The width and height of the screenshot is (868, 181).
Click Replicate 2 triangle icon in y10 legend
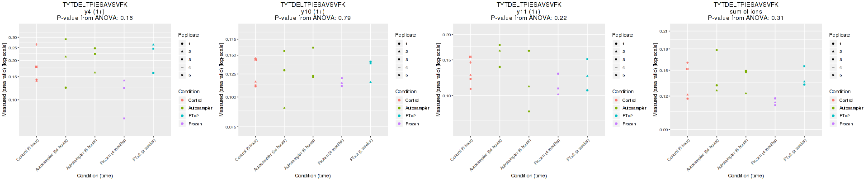coord(399,52)
